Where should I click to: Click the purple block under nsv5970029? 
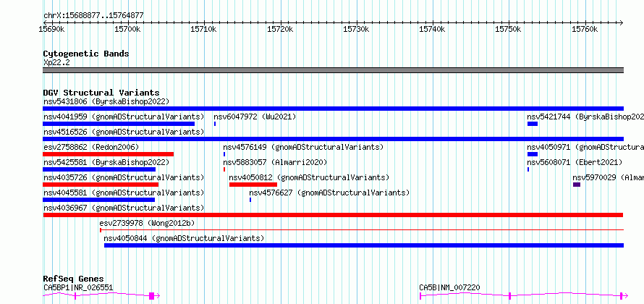click(577, 185)
